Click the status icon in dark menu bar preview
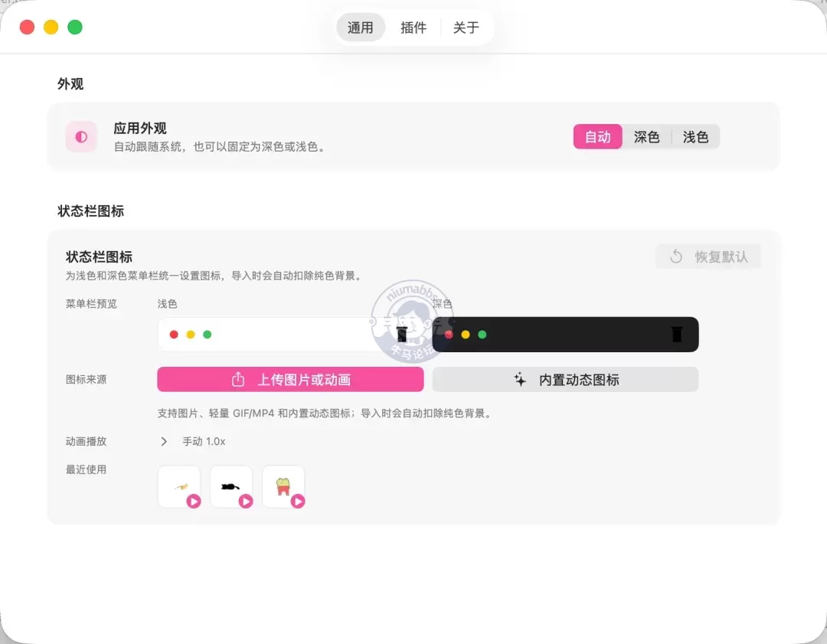This screenshot has height=644, width=827. click(x=677, y=334)
